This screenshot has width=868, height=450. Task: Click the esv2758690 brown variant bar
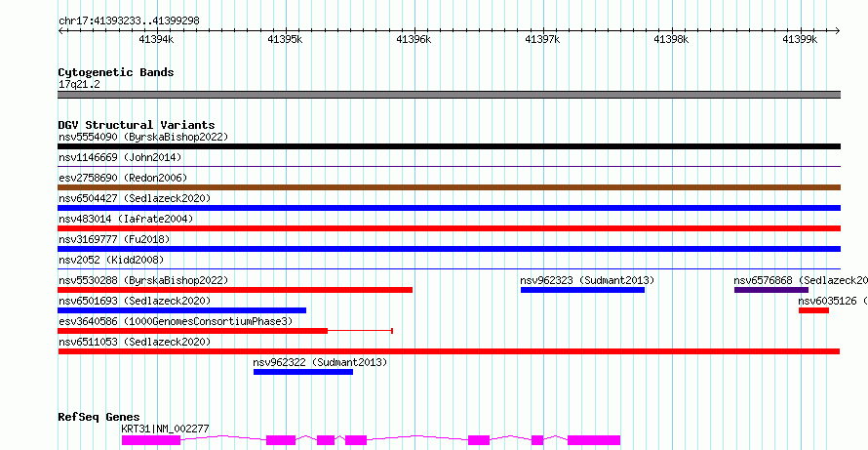[449, 187]
